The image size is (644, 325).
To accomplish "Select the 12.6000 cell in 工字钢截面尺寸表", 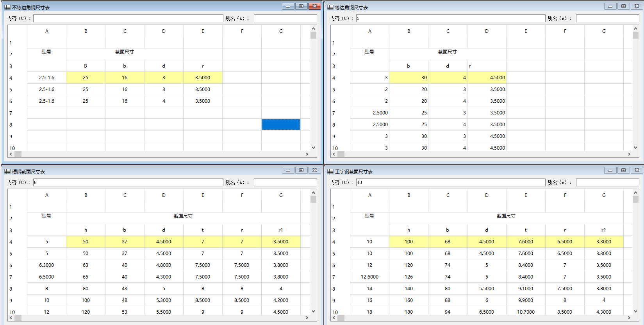I will point(369,277).
